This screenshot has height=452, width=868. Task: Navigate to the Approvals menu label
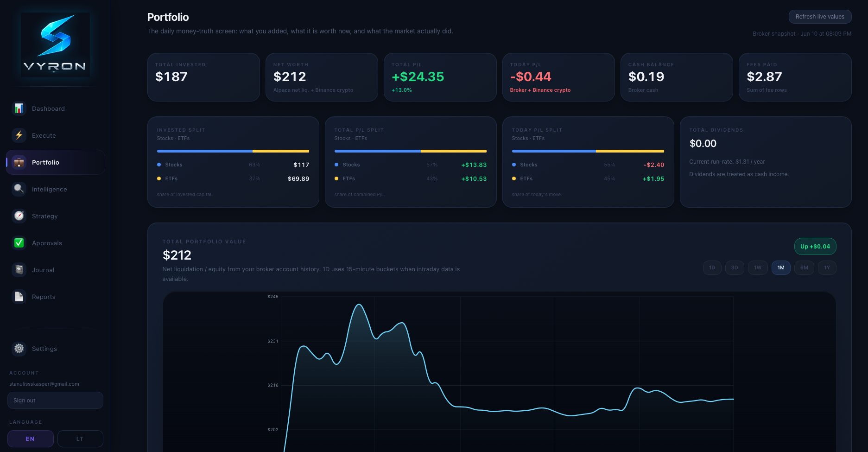coord(47,243)
